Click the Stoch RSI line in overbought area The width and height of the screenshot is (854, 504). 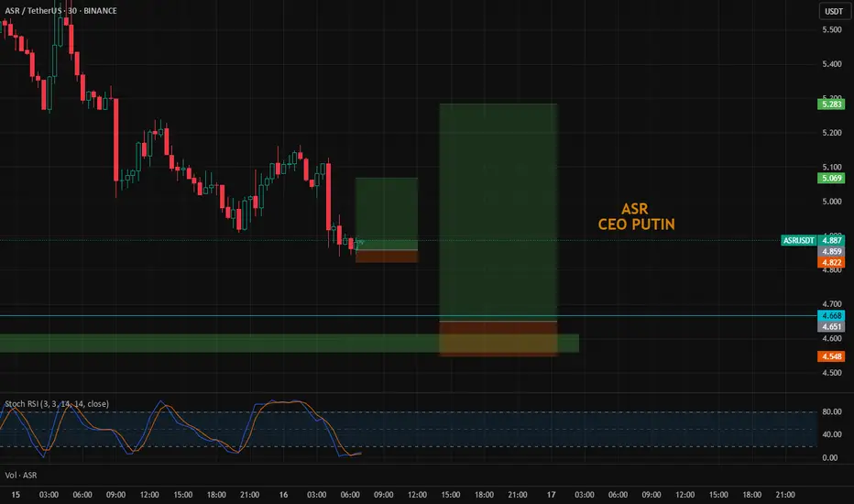click(x=283, y=402)
